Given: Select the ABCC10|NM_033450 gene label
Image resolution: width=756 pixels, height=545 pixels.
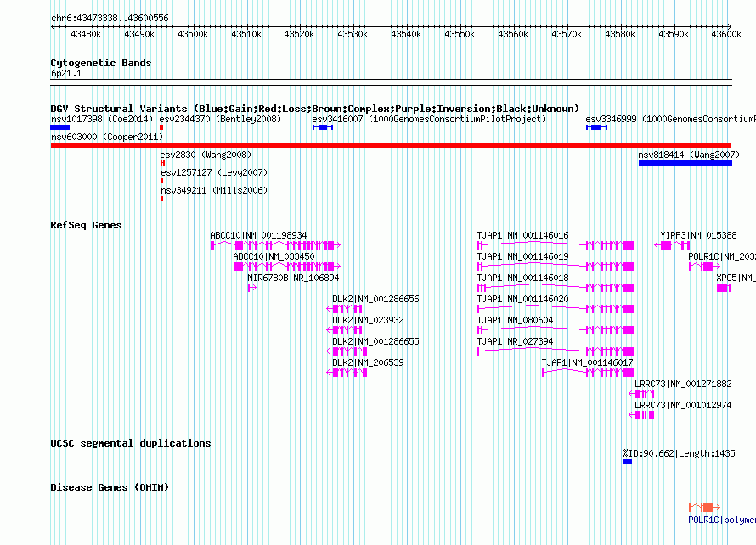Looking at the screenshot, I should point(274,257).
